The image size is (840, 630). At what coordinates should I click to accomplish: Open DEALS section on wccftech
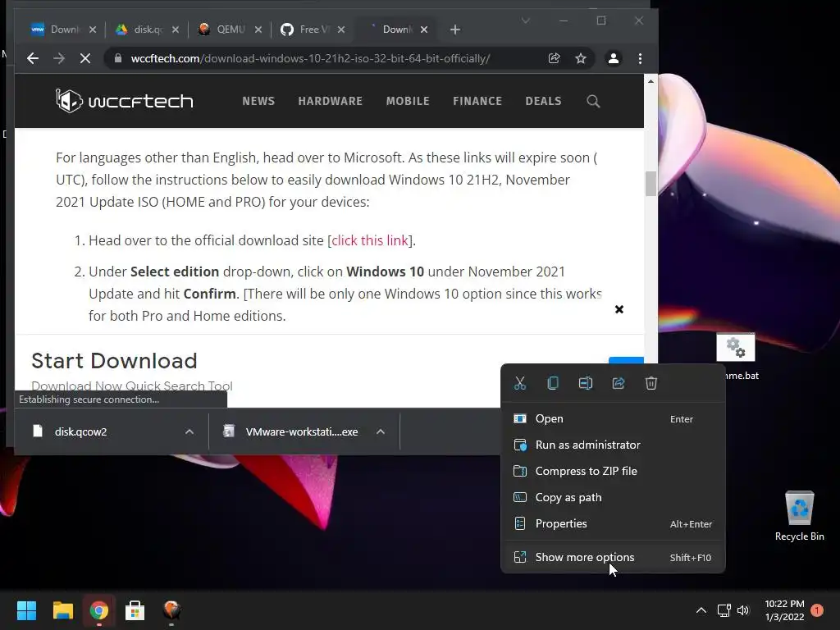(543, 101)
